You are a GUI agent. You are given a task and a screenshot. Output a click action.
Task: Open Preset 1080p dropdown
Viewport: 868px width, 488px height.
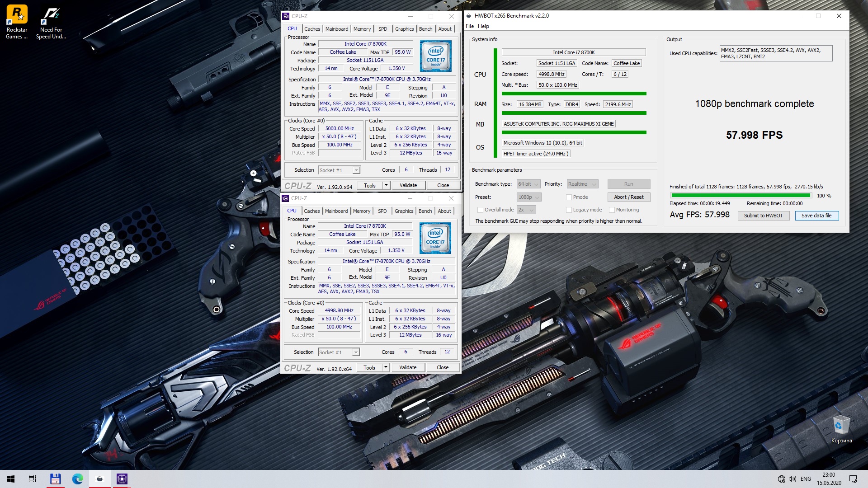529,197
